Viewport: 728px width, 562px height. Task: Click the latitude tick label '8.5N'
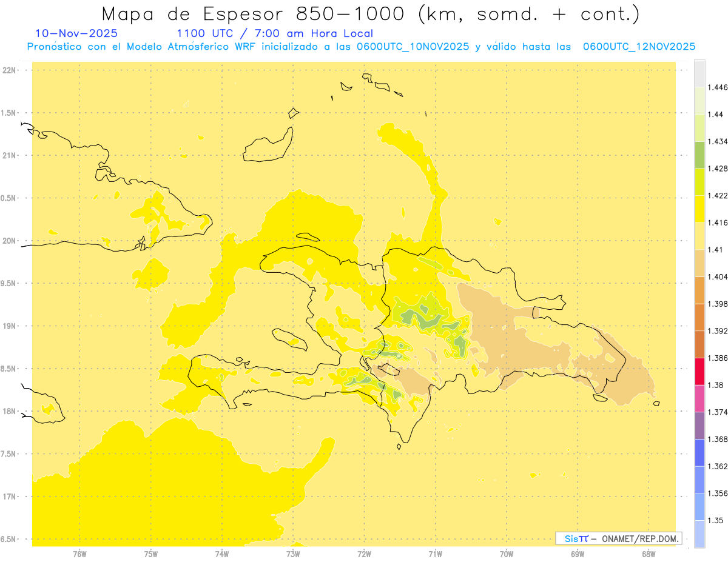click(x=9, y=369)
